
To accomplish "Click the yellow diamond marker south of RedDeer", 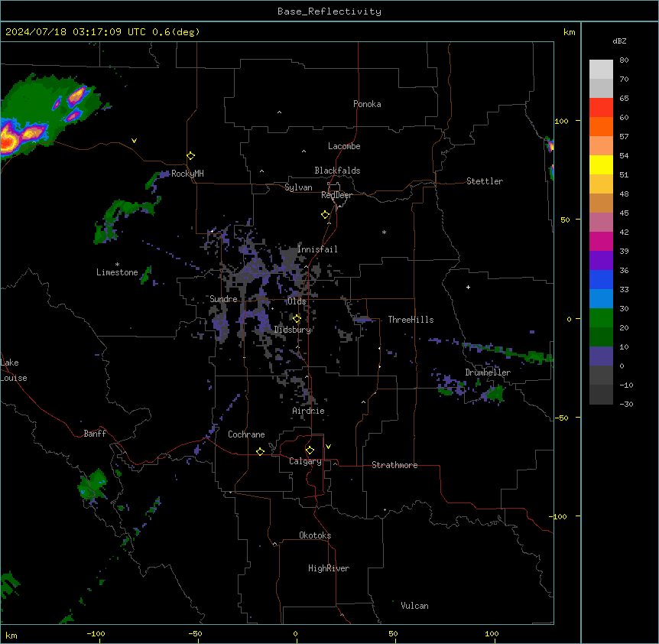I will 325,215.
